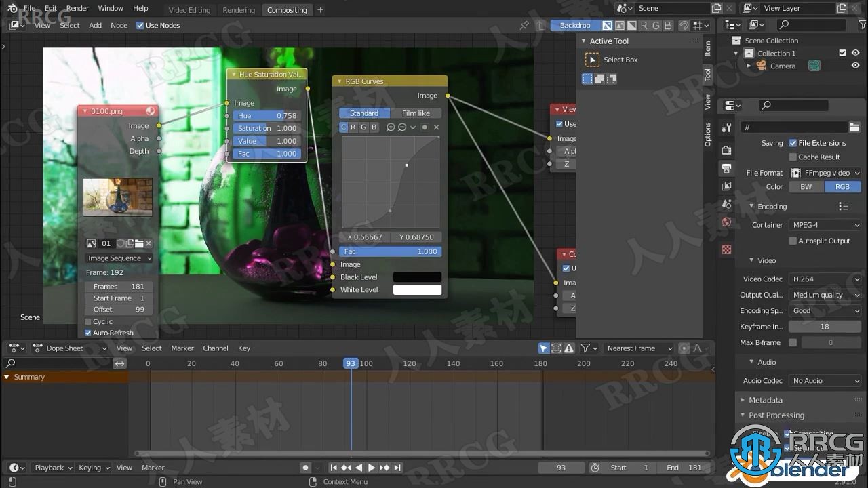Enable Cyclic on the image node
The height and width of the screenshot is (488, 868).
(88, 321)
